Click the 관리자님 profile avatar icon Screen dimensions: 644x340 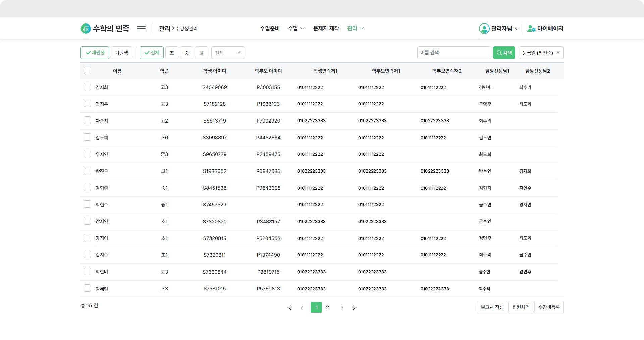484,29
